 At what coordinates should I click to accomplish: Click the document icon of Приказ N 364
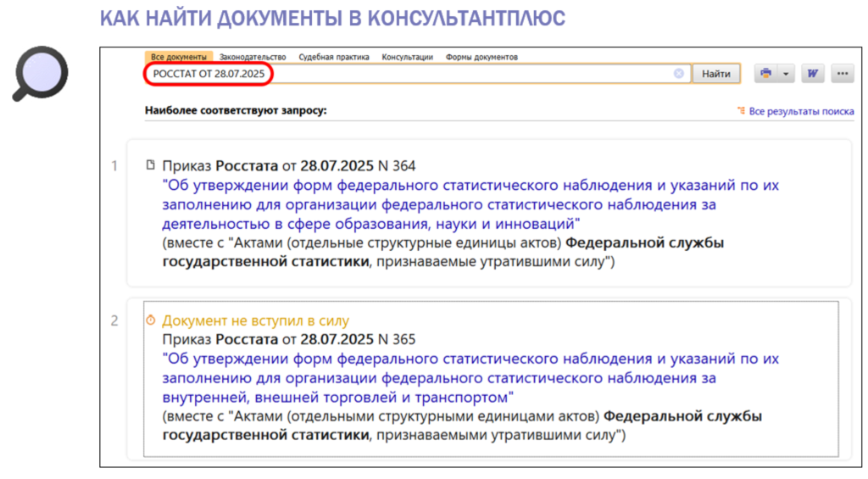tap(151, 165)
